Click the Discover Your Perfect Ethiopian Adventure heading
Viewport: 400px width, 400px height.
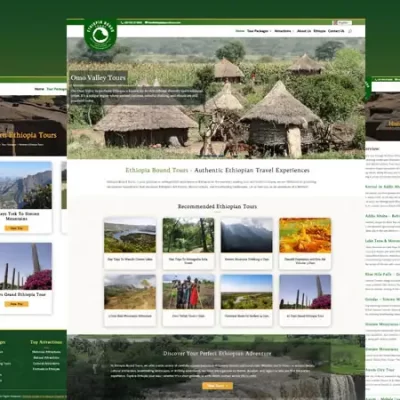[x=217, y=353]
